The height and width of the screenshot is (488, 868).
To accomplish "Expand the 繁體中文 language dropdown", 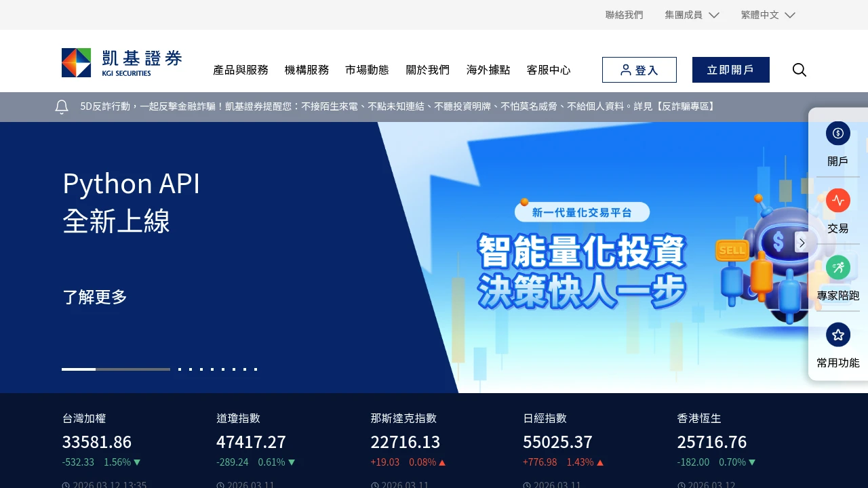I will [768, 15].
